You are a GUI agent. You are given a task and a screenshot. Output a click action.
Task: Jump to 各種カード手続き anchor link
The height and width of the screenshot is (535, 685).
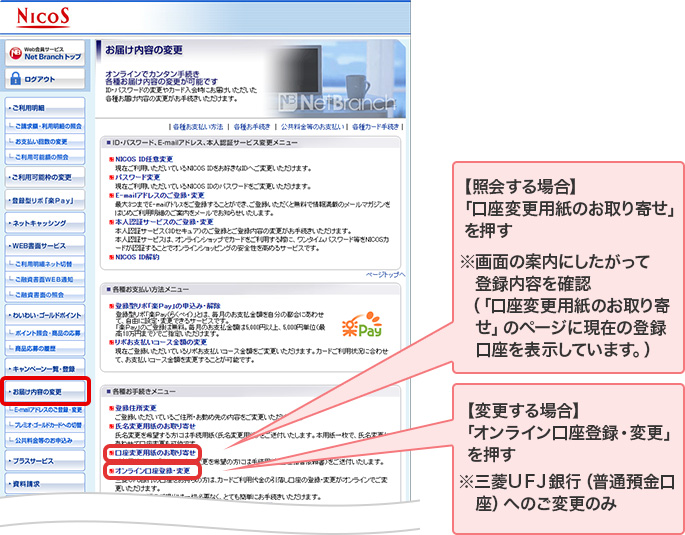coord(376,127)
